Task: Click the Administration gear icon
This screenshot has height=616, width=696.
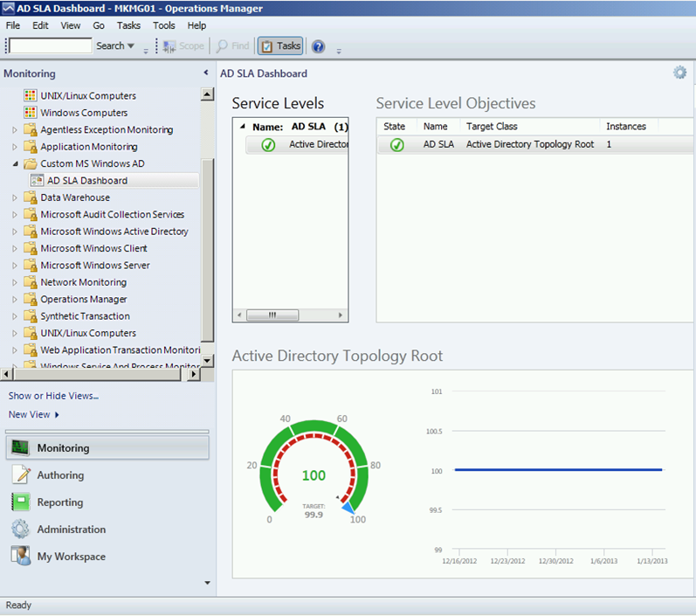Action: click(20, 529)
